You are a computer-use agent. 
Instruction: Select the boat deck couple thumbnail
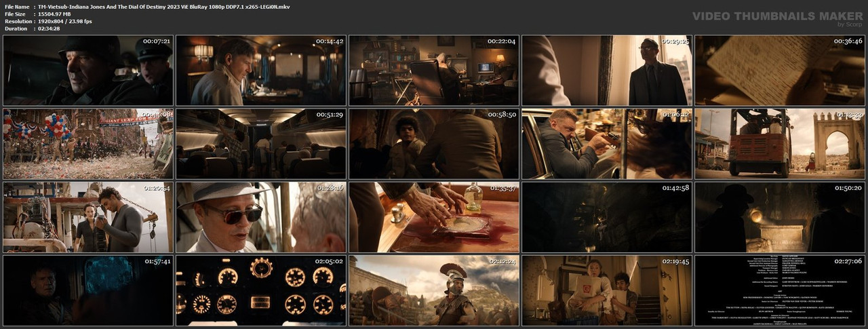pos(88,217)
